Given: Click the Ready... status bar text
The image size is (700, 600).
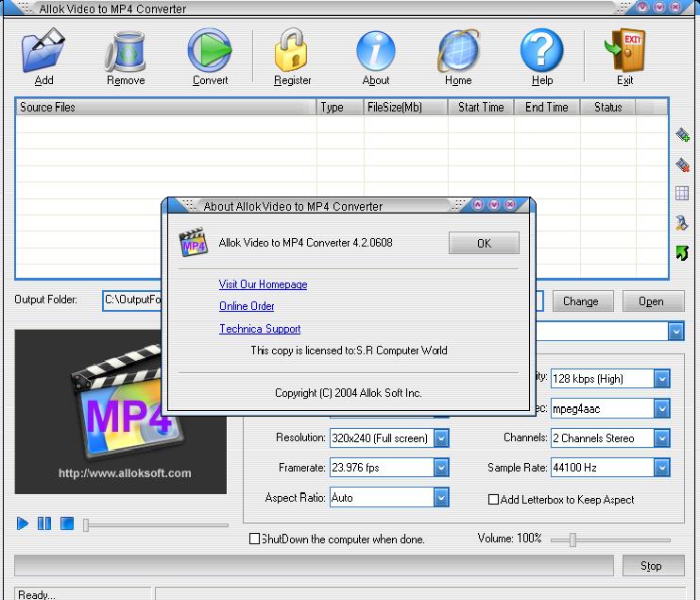Looking at the screenshot, I should [x=37, y=594].
